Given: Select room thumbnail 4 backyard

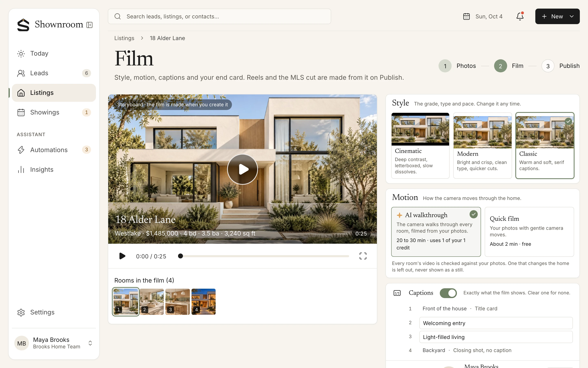Looking at the screenshot, I should click(203, 302).
